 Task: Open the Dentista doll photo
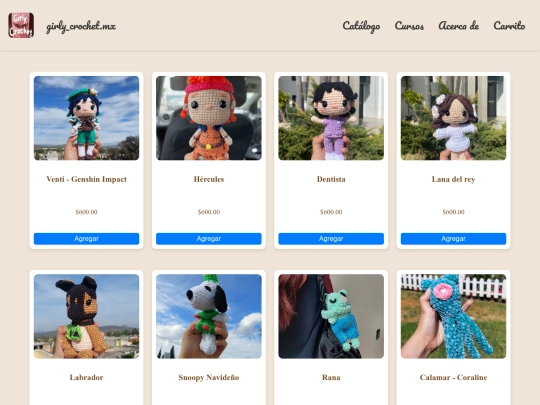(x=331, y=118)
